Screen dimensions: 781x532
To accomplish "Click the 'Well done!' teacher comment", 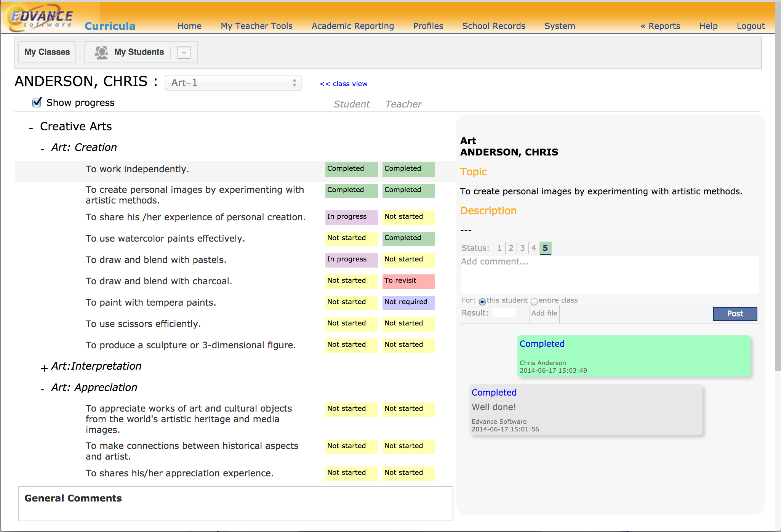I will pyautogui.click(x=586, y=410).
